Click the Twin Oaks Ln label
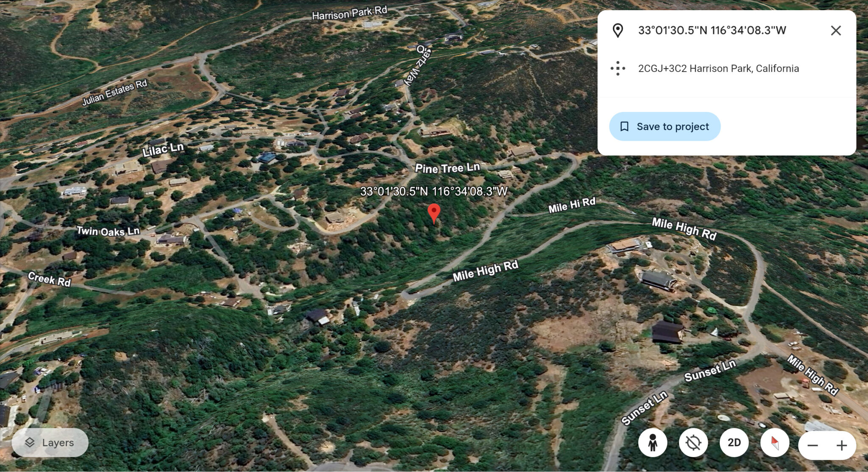Viewport: 868px width, 472px height. [x=108, y=231]
